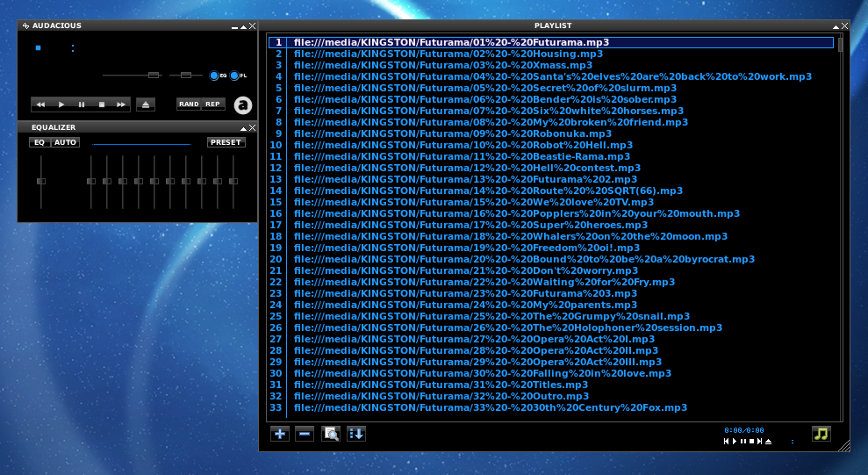
Task: Toggle playlist window visibility with PL circle
Action: (234, 76)
